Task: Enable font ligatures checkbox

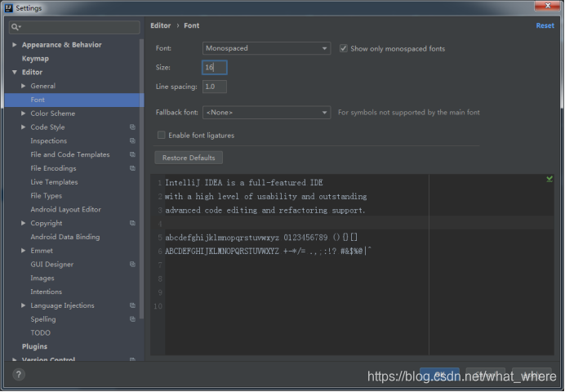Action: 162,135
